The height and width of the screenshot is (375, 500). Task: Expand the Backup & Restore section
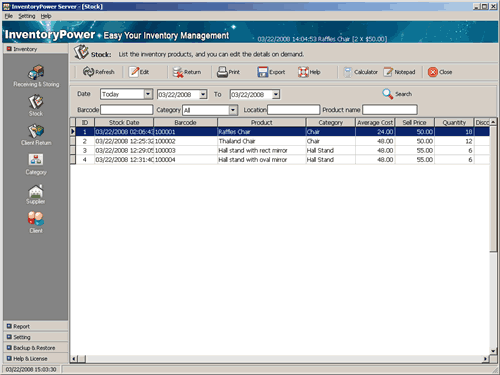click(x=36, y=348)
